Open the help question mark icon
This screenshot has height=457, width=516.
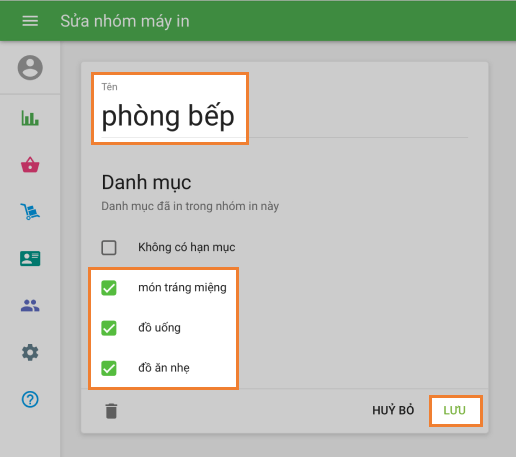point(30,399)
